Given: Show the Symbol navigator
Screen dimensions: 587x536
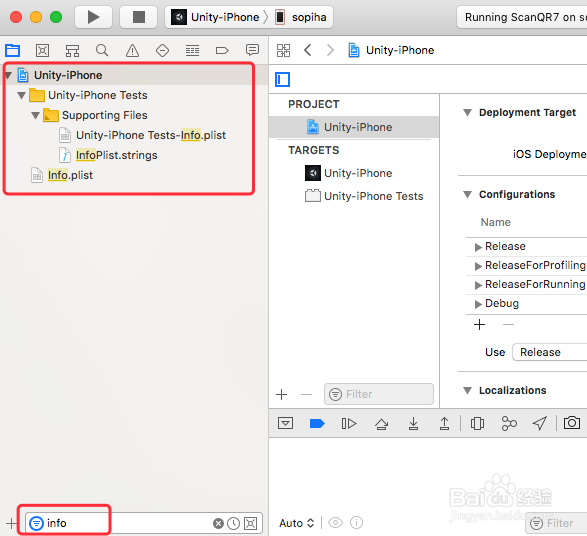Looking at the screenshot, I should click(x=72, y=50).
